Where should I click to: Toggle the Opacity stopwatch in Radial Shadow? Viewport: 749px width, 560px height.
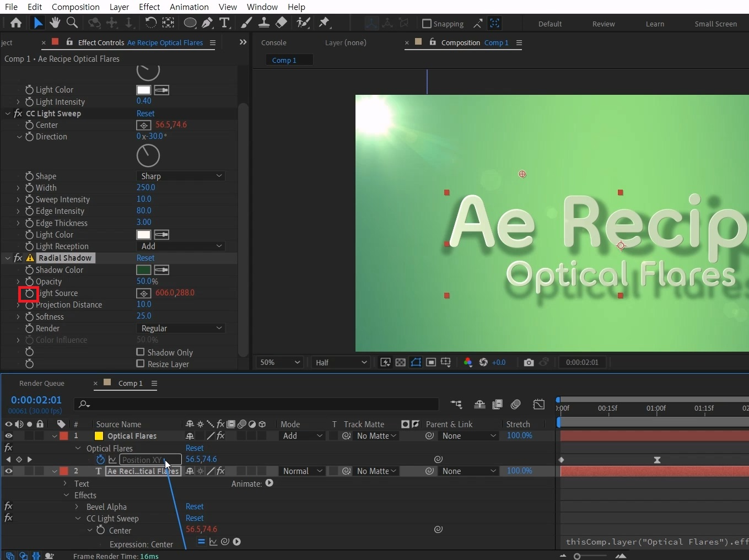click(29, 282)
